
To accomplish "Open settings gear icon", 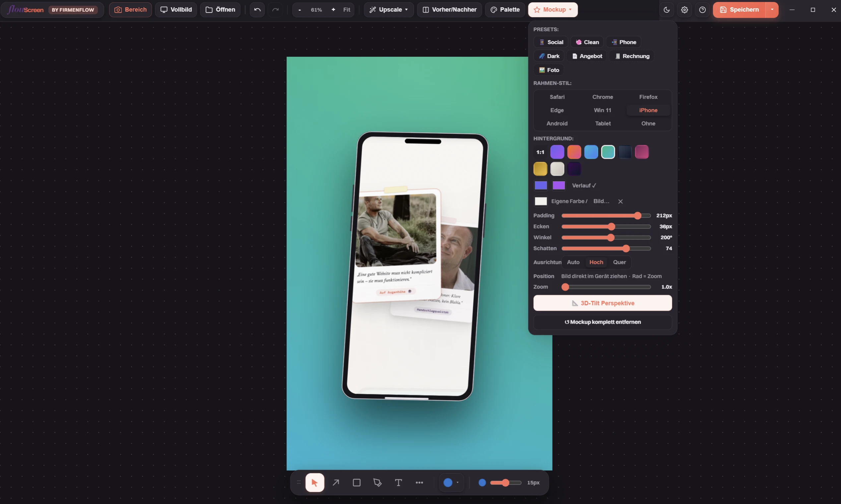I will coord(684,10).
